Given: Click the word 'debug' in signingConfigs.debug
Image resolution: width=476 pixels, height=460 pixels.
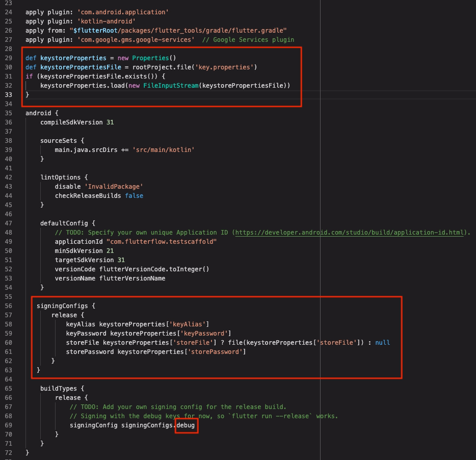Looking at the screenshot, I should tap(186, 425).
